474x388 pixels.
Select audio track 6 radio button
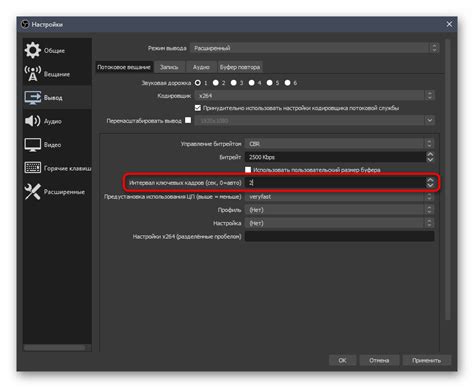[x=288, y=83]
